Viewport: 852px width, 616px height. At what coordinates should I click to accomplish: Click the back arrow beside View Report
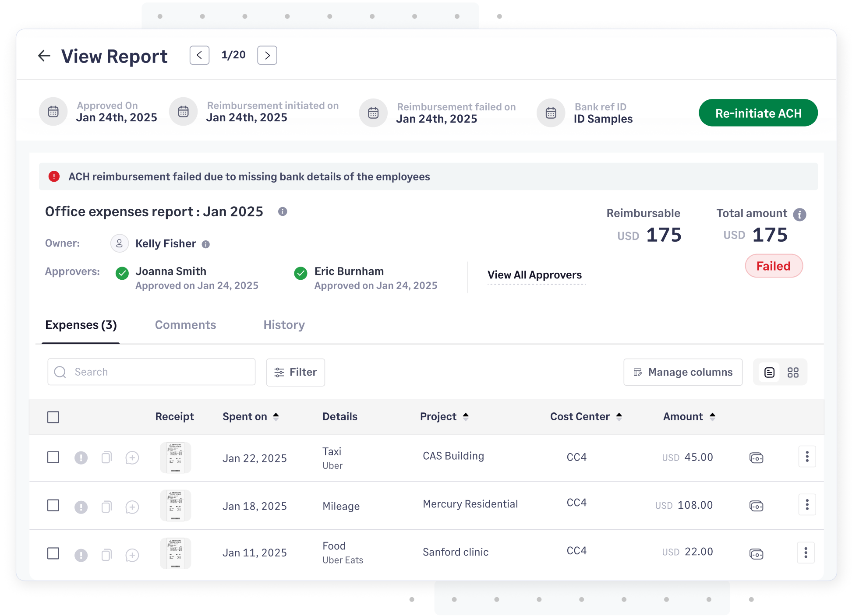(x=44, y=56)
